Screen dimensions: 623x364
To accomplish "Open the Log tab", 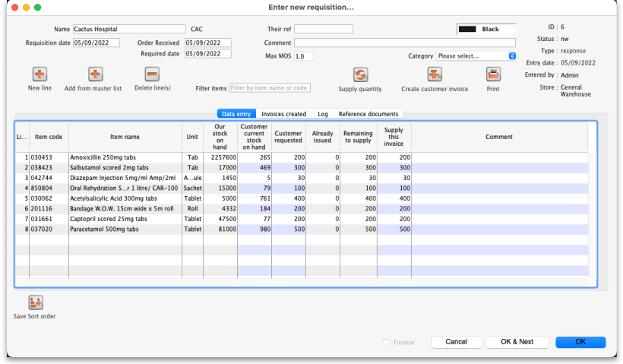I will [x=323, y=114].
